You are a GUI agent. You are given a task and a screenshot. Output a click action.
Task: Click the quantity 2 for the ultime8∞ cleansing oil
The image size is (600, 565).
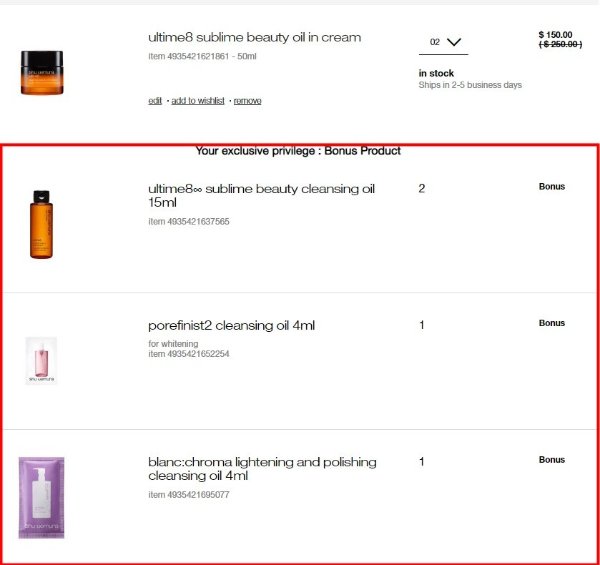click(x=422, y=188)
